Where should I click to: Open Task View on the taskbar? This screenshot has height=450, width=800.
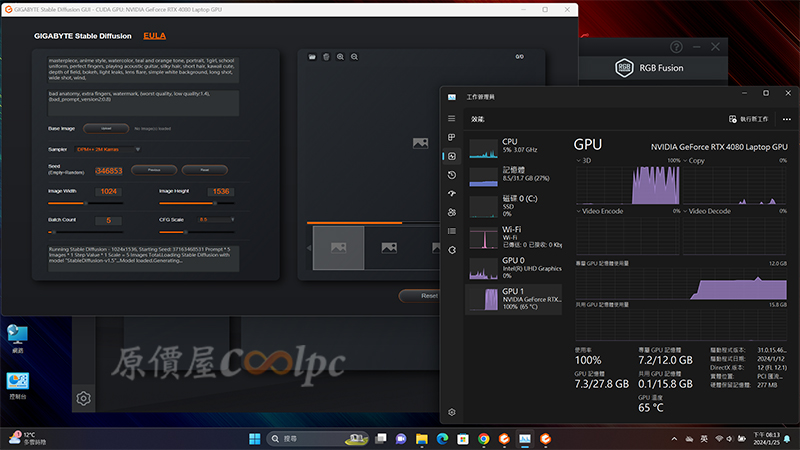tap(381, 439)
